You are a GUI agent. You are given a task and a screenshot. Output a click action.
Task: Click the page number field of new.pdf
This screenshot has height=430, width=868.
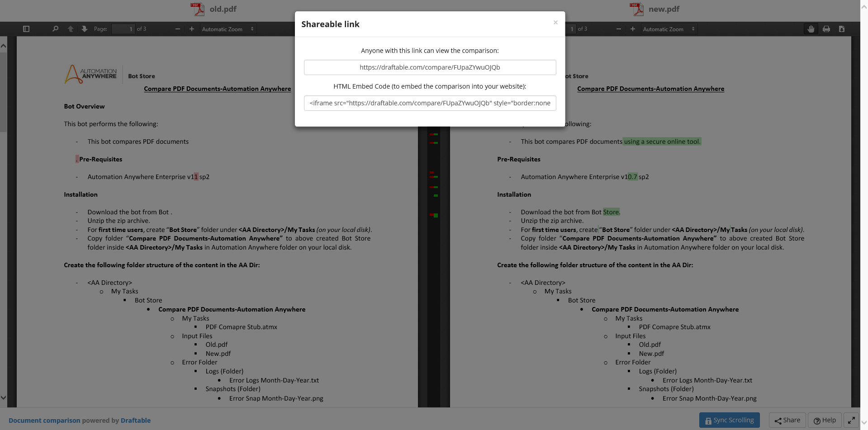tap(571, 29)
